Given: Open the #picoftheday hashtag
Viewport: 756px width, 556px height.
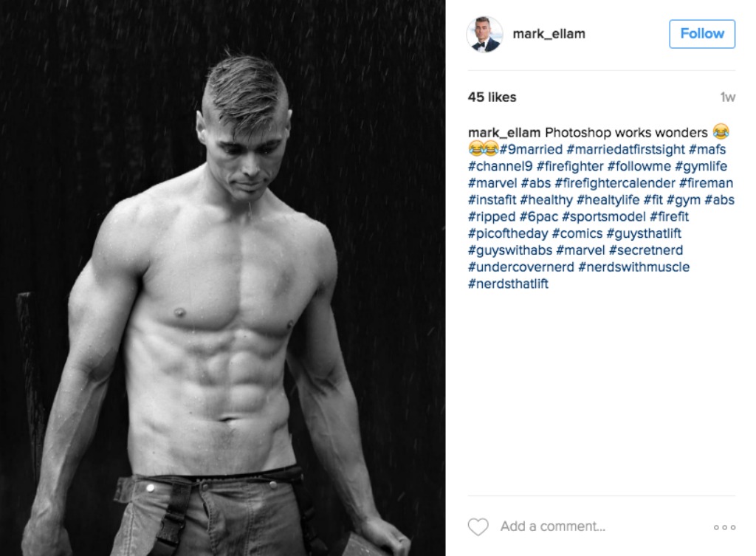Looking at the screenshot, I should (x=508, y=233).
